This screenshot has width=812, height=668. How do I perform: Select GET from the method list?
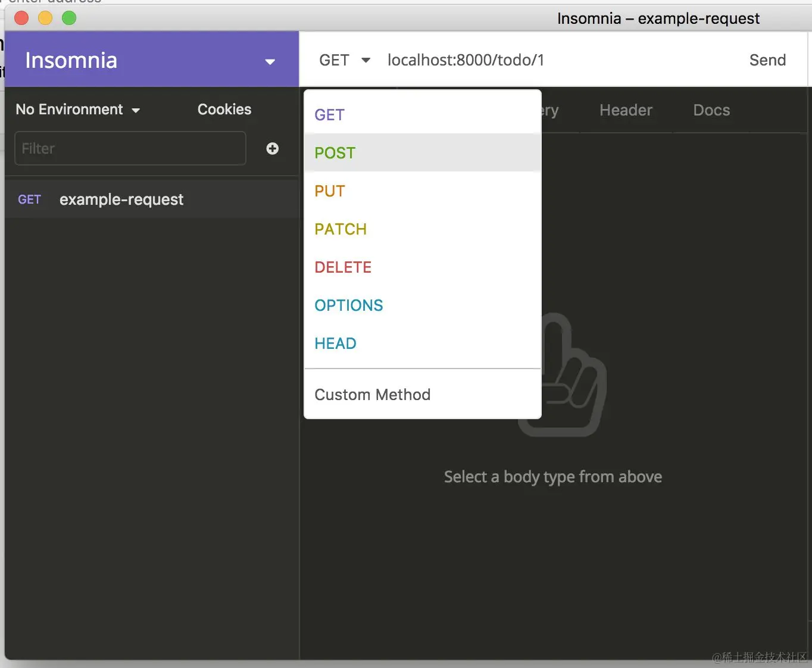[x=422, y=114]
